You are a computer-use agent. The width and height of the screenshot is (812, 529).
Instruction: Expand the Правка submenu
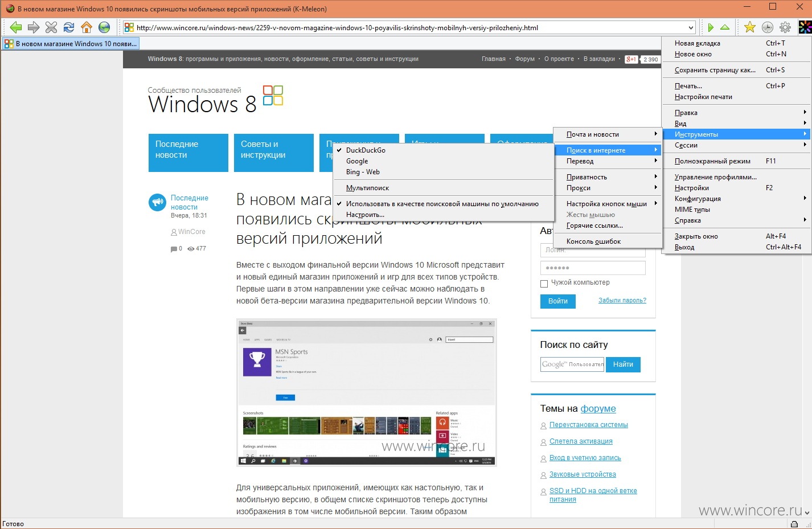[x=737, y=113]
